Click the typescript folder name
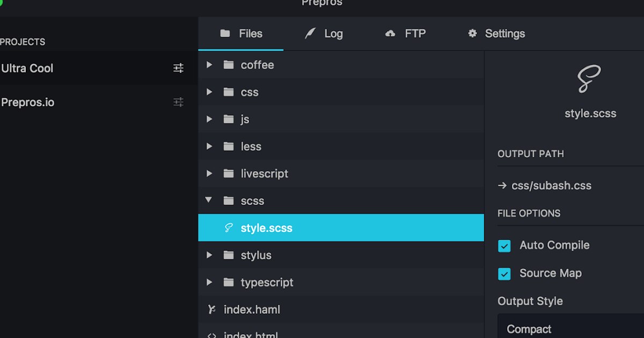 click(267, 282)
